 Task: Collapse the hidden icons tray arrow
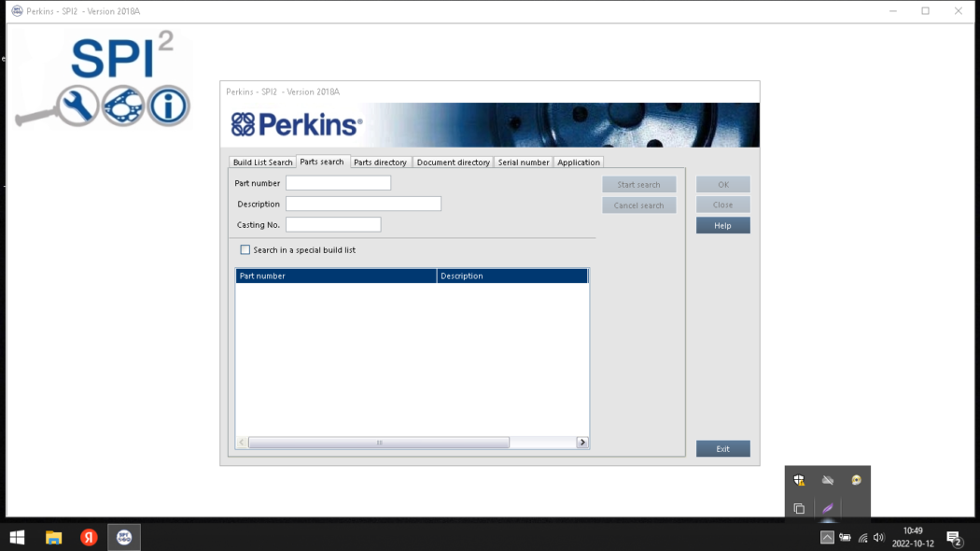(827, 537)
